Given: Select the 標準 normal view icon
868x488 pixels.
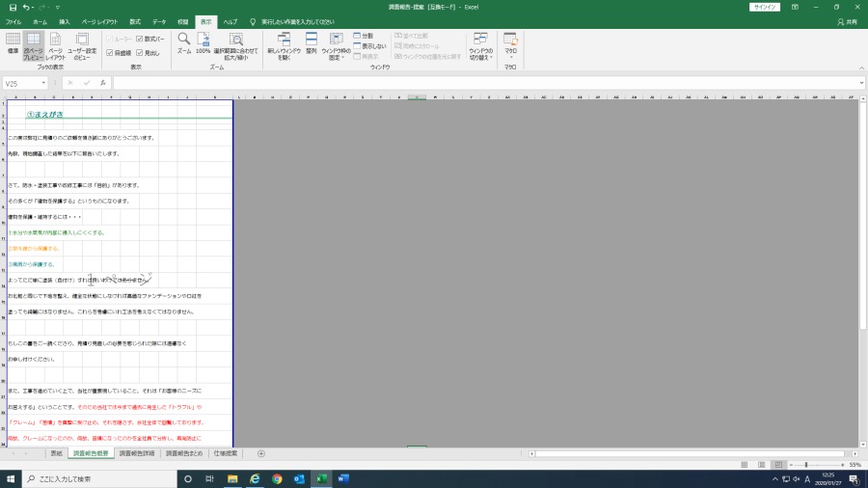Looking at the screenshot, I should [13, 43].
